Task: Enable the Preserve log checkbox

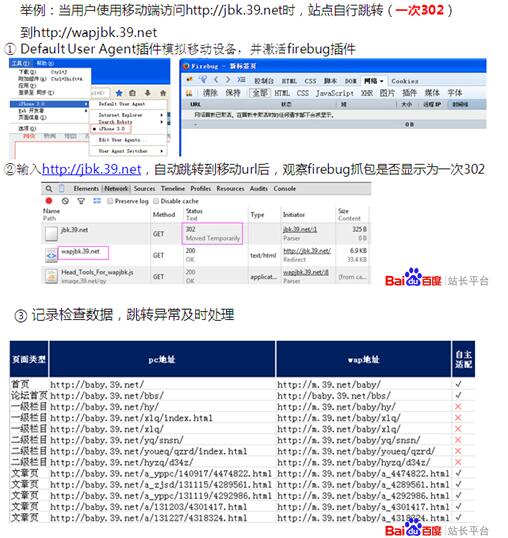Action: 110,201
